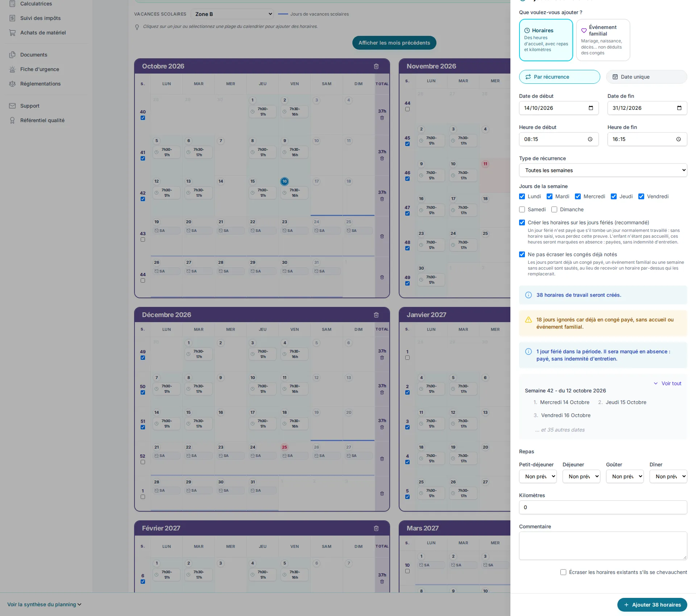
Task: Focus the Commentaire text area
Action: tap(603, 546)
